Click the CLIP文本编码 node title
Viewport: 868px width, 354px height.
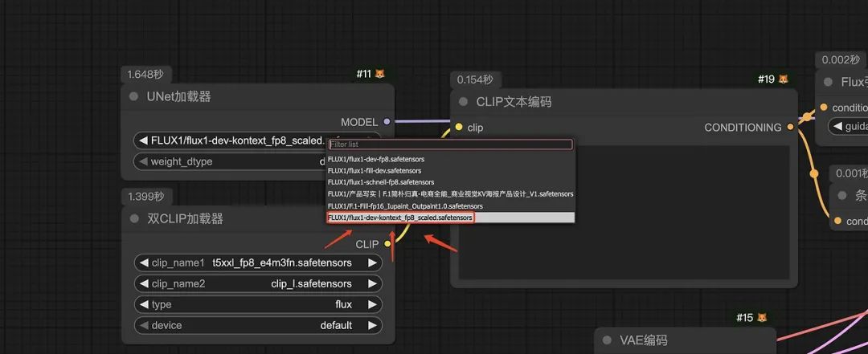tap(514, 102)
